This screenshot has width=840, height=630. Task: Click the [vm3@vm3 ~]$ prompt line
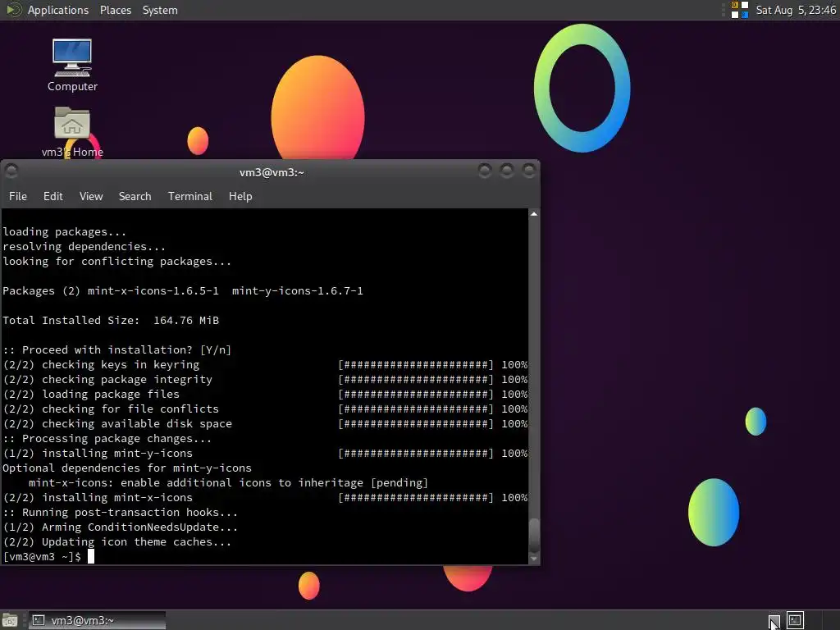click(x=42, y=557)
